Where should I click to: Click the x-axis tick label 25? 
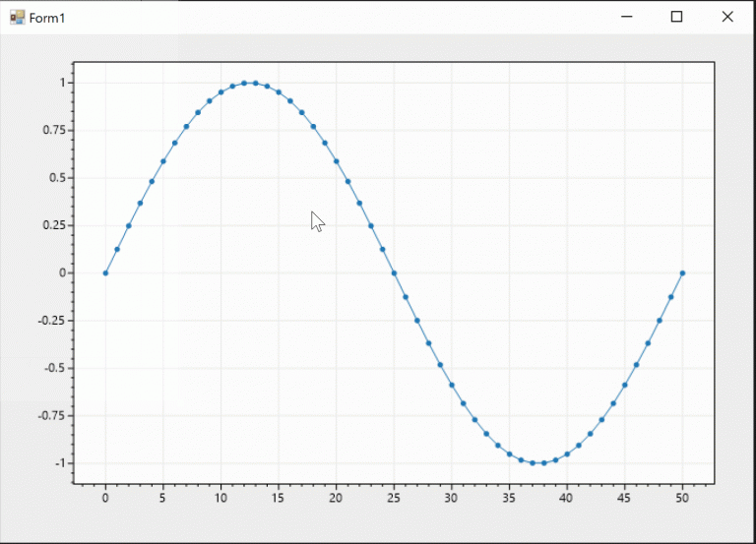(x=394, y=499)
